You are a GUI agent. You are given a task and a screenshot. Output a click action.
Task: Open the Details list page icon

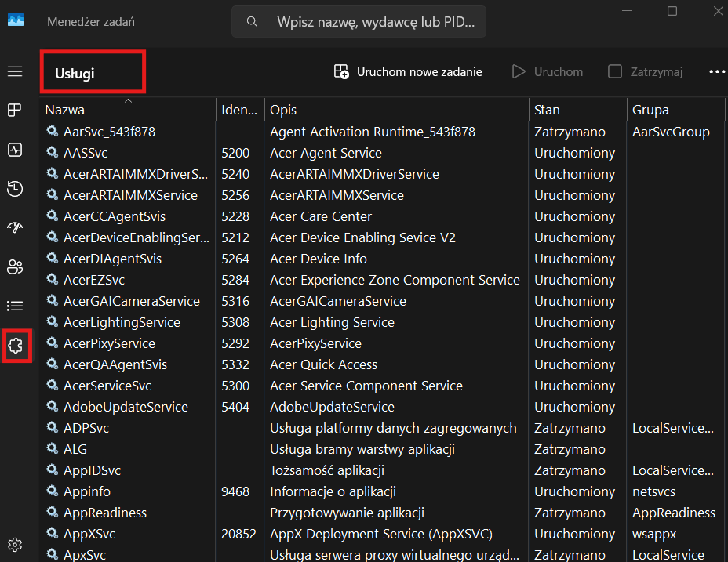coord(15,306)
